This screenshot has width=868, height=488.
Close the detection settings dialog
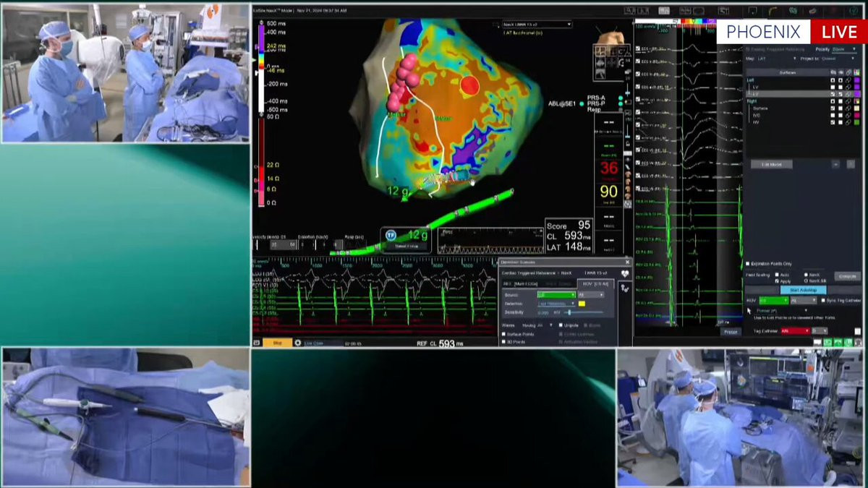[x=627, y=262]
